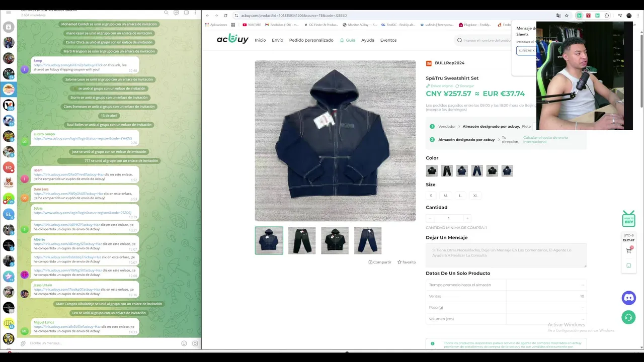Image resolution: width=644 pixels, height=362 pixels.
Task: Click the product search field
Action: click(x=484, y=40)
